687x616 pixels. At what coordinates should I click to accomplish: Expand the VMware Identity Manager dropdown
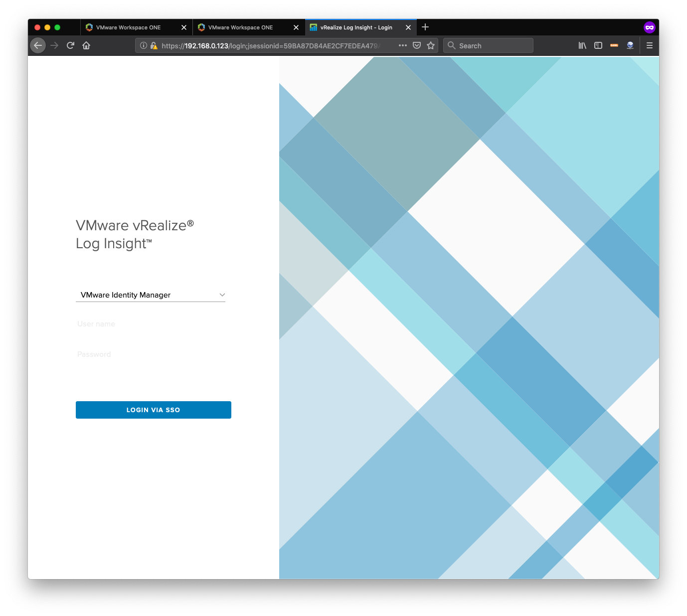[151, 295]
